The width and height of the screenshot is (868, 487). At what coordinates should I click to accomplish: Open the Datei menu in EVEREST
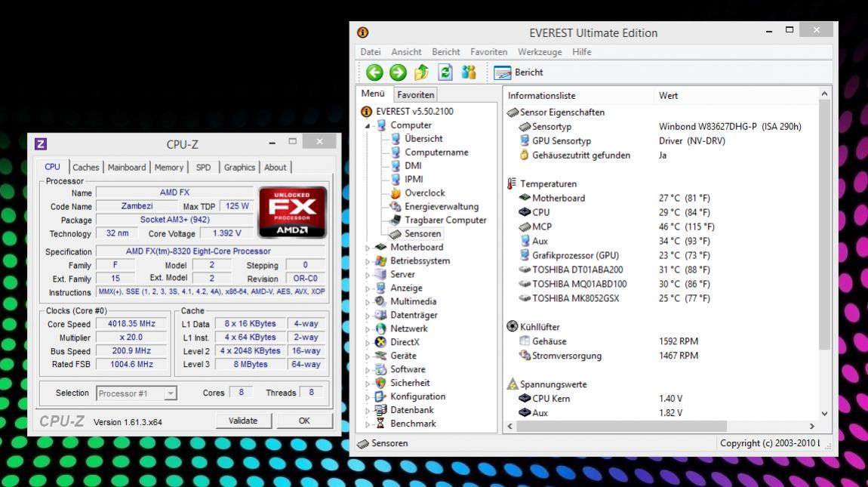point(371,52)
